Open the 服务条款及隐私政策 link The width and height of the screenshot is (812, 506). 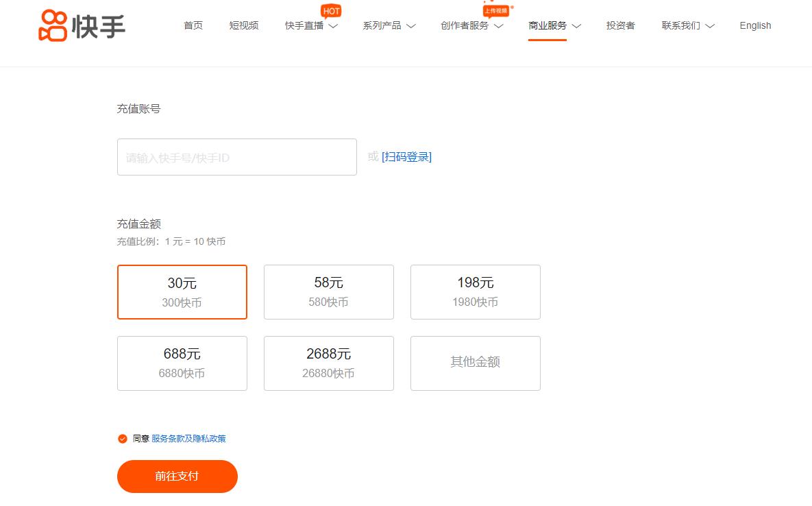190,438
